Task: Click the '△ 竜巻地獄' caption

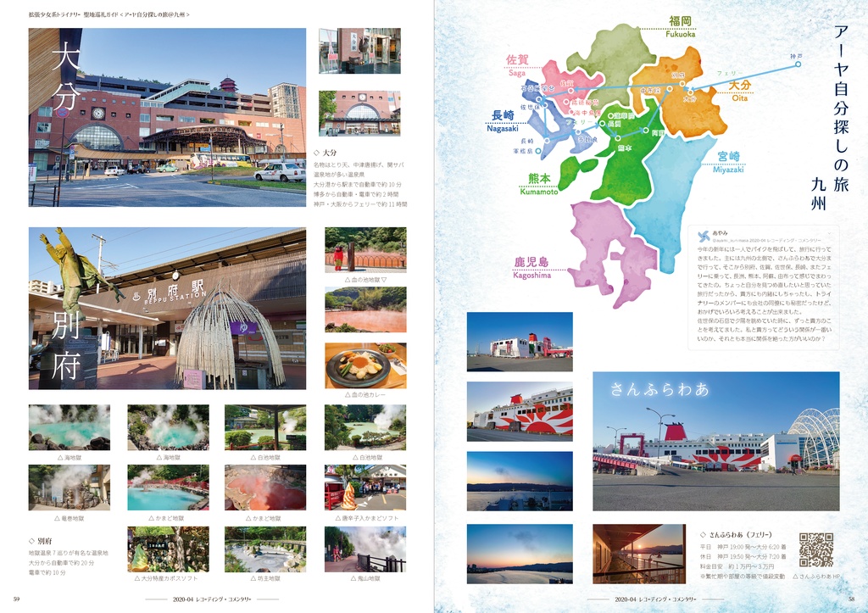Action: (x=70, y=519)
